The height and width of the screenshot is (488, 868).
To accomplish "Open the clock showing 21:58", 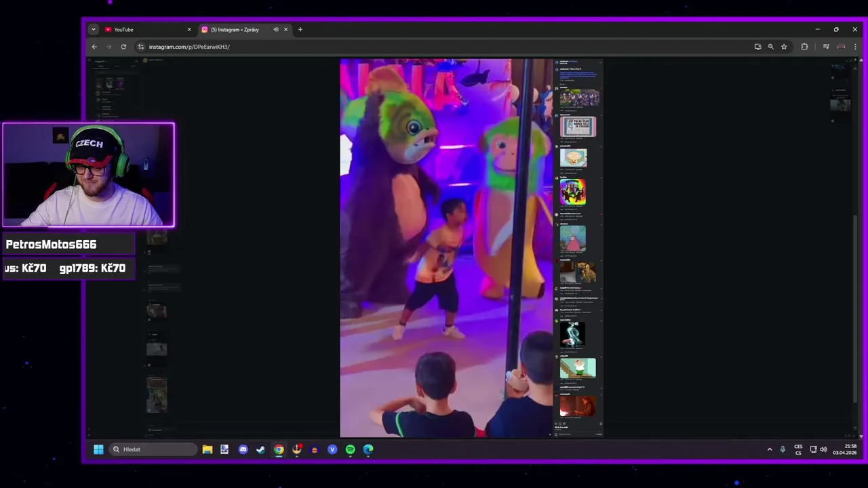I will 846,449.
